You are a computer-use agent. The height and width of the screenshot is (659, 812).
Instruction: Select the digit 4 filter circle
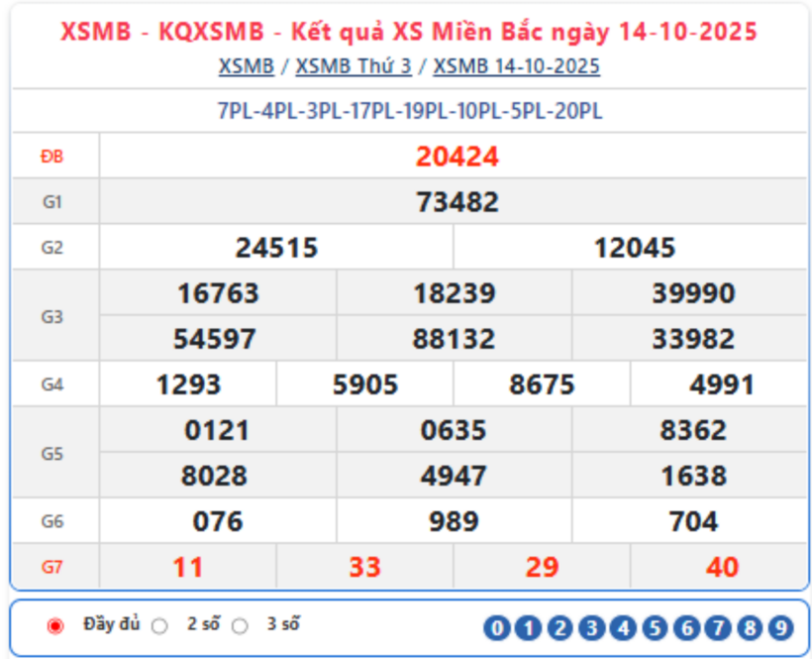[x=623, y=627]
